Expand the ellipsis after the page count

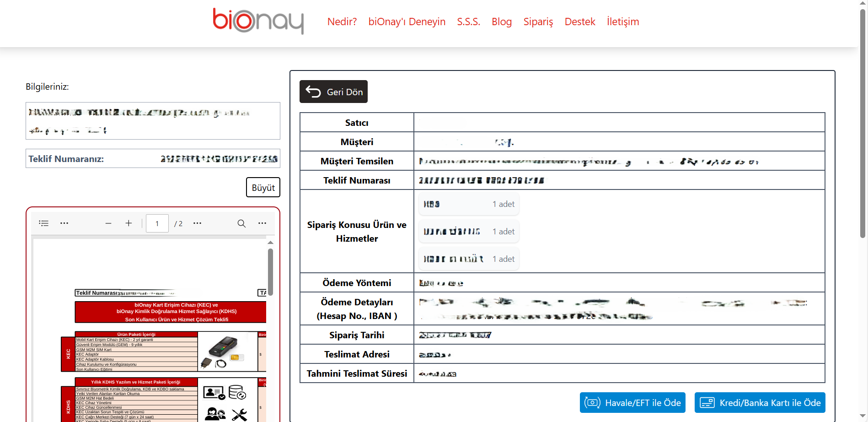pyautogui.click(x=197, y=223)
